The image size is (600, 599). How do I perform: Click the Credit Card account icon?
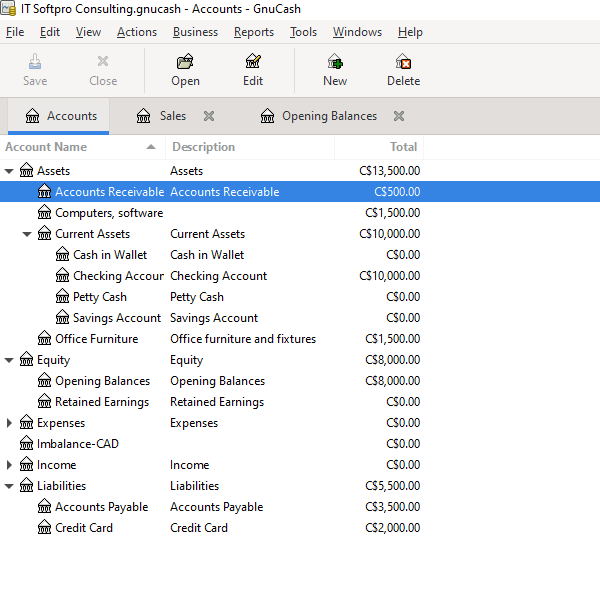point(44,528)
